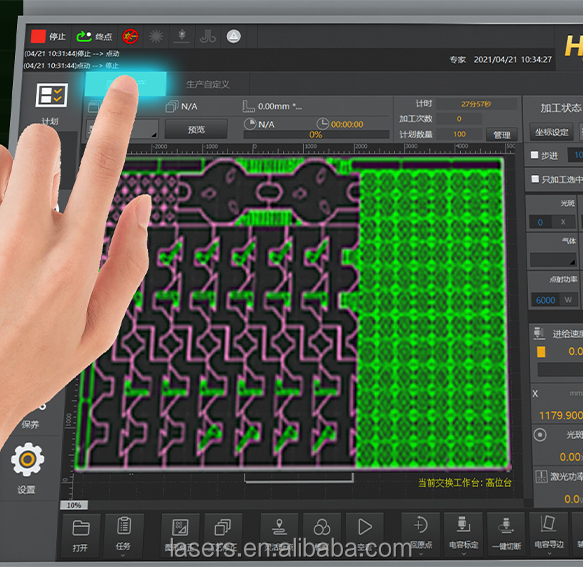Click the 加工状态 panel heading

(x=560, y=108)
